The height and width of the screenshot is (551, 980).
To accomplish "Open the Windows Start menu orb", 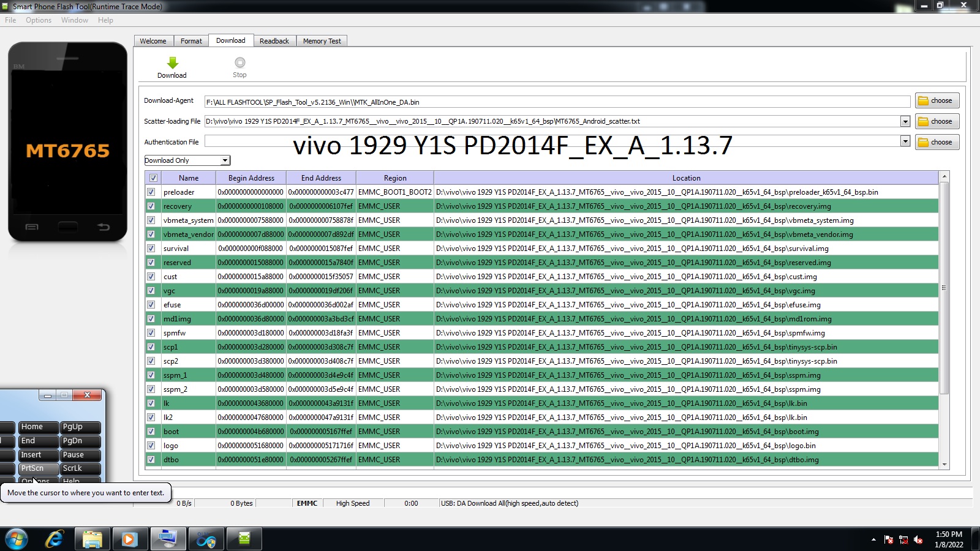I will click(17, 539).
